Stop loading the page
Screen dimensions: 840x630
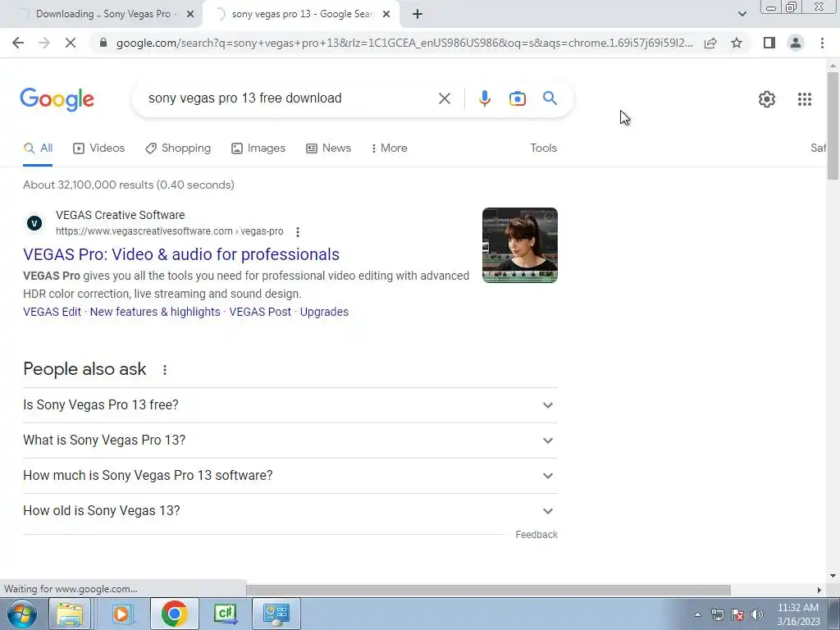(71, 43)
